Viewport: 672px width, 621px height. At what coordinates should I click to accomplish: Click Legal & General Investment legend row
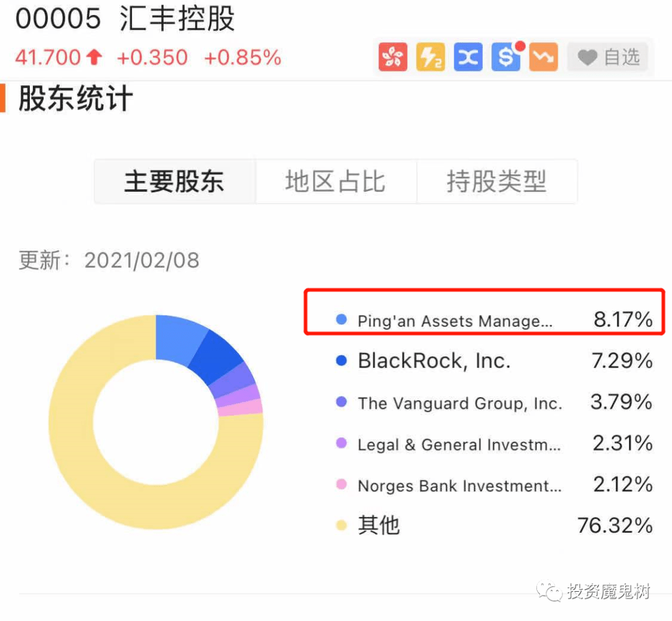coord(494,444)
